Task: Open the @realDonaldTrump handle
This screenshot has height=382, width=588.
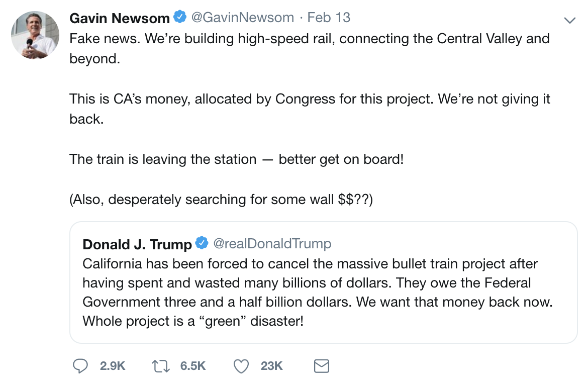Action: click(272, 244)
